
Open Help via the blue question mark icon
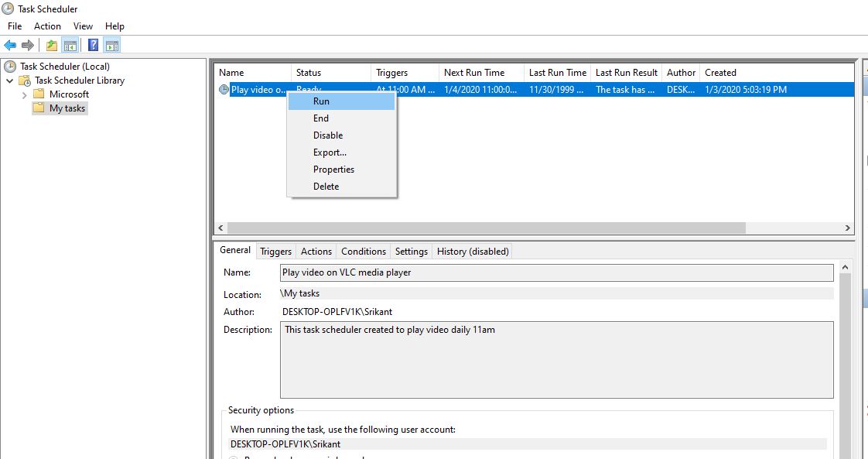coord(93,45)
